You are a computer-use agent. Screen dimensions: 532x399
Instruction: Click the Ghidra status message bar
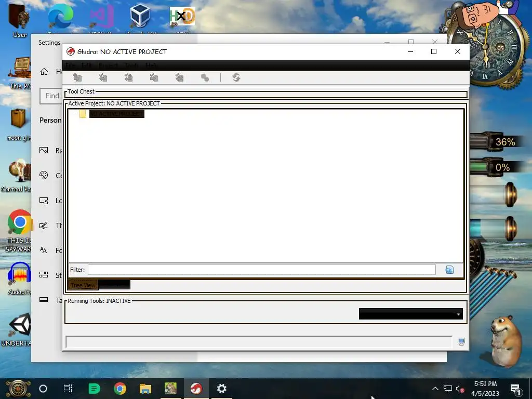click(259, 342)
